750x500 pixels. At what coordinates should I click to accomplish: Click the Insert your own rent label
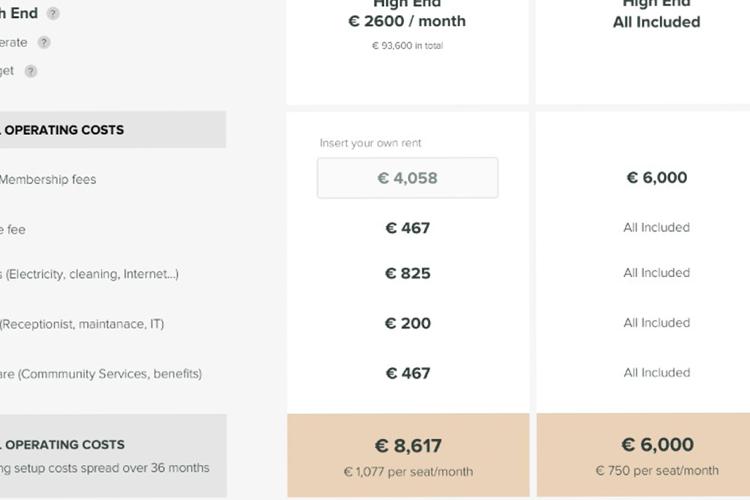click(370, 143)
